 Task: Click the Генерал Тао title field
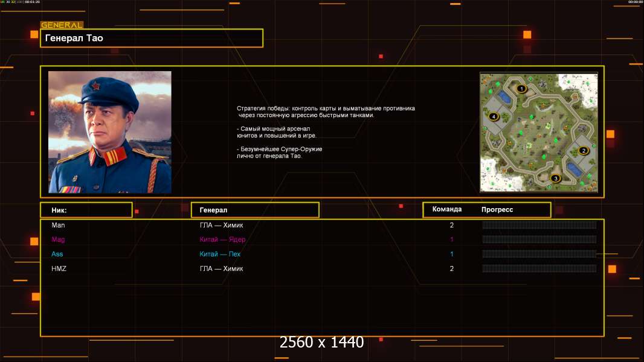click(152, 38)
